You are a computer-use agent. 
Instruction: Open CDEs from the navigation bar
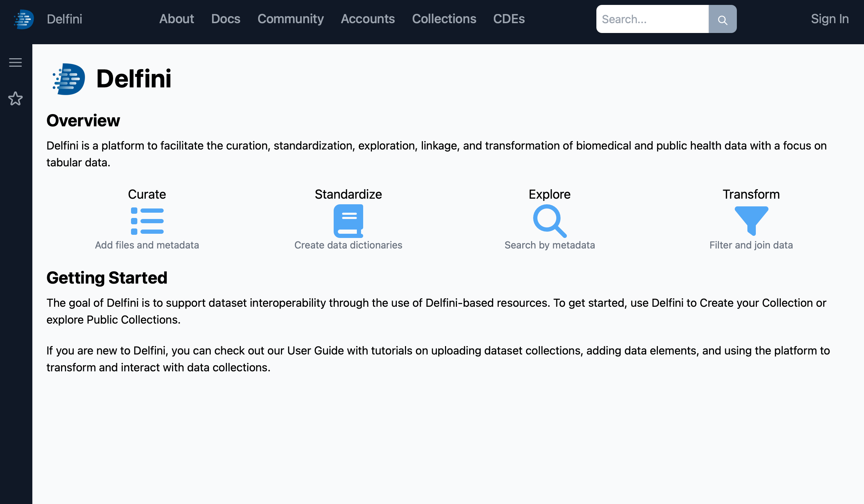[x=509, y=19]
